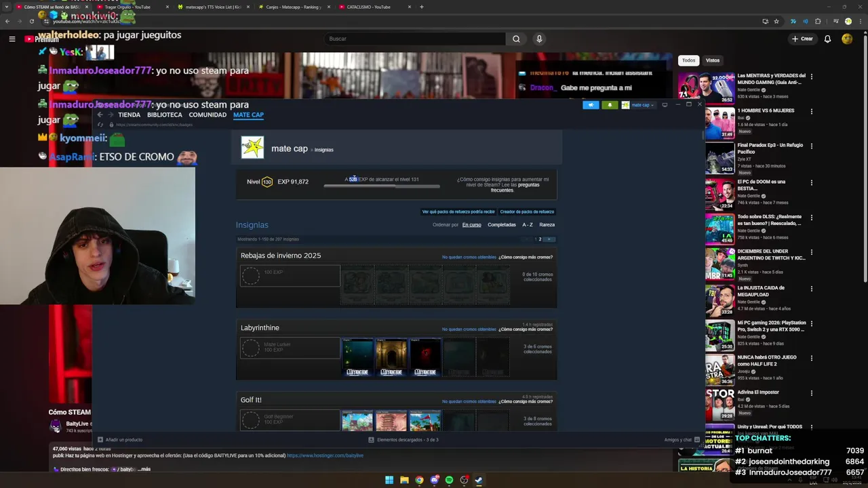Bookmark this page star icon
868x488 pixels.
[776, 21]
